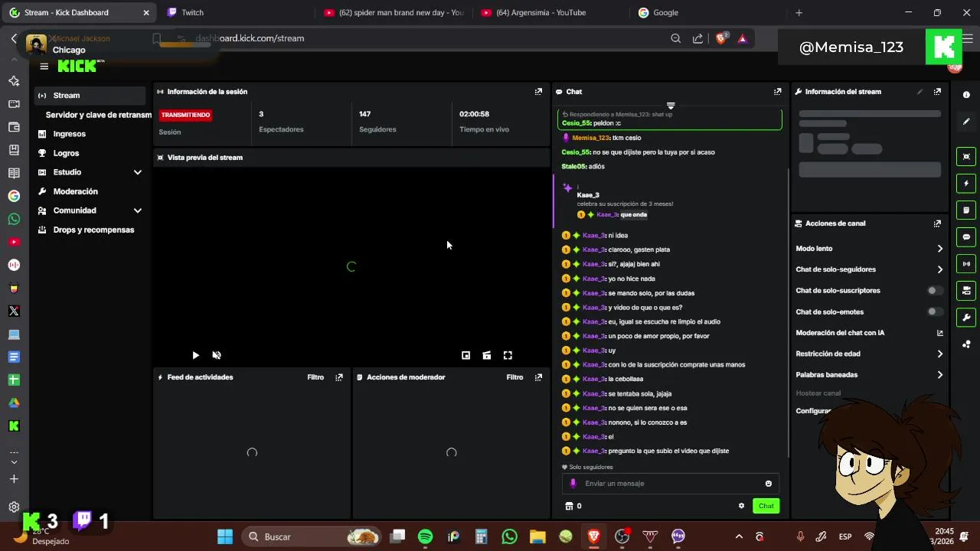Unmute the stream preview audio
Viewport: 980px width, 551px height.
point(217,355)
